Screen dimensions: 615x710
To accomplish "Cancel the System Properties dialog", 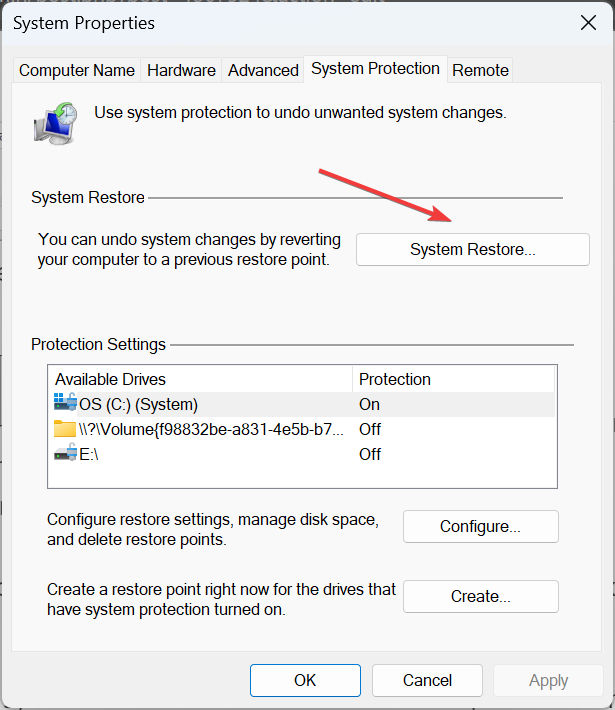I will pos(428,680).
